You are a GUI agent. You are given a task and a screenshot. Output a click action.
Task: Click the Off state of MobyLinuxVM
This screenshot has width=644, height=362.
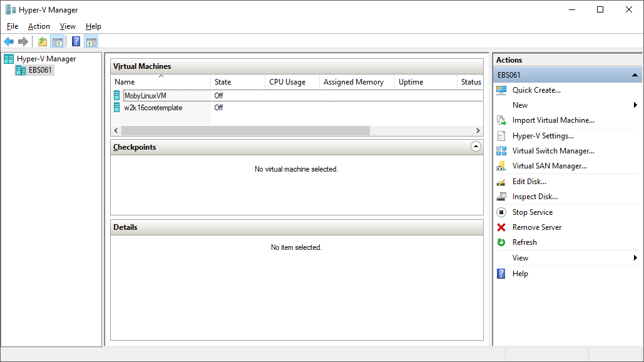(x=218, y=96)
